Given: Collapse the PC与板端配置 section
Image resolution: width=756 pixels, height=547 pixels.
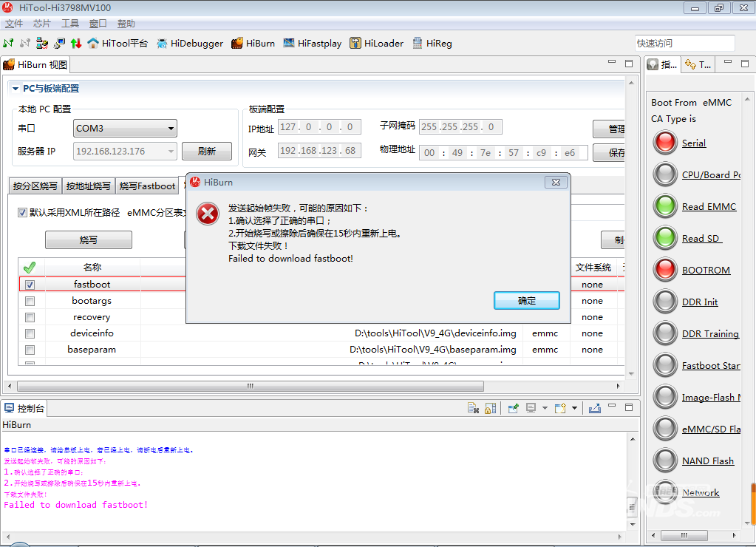Looking at the screenshot, I should pyautogui.click(x=16, y=89).
